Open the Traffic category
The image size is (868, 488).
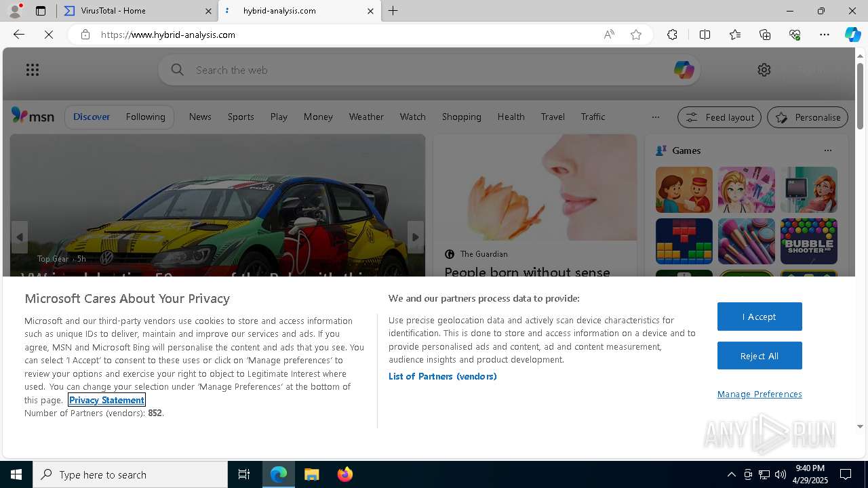593,117
